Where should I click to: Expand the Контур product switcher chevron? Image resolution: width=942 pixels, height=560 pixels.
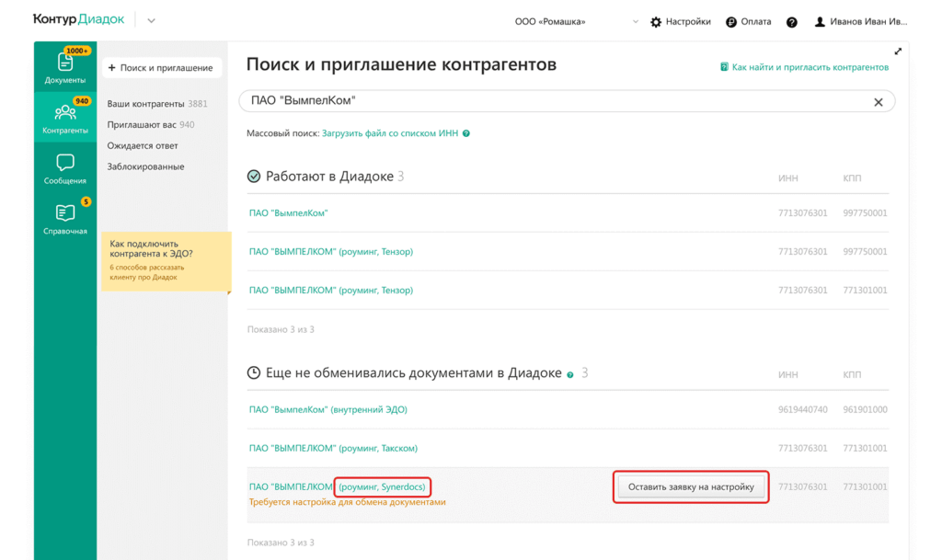coord(151,21)
